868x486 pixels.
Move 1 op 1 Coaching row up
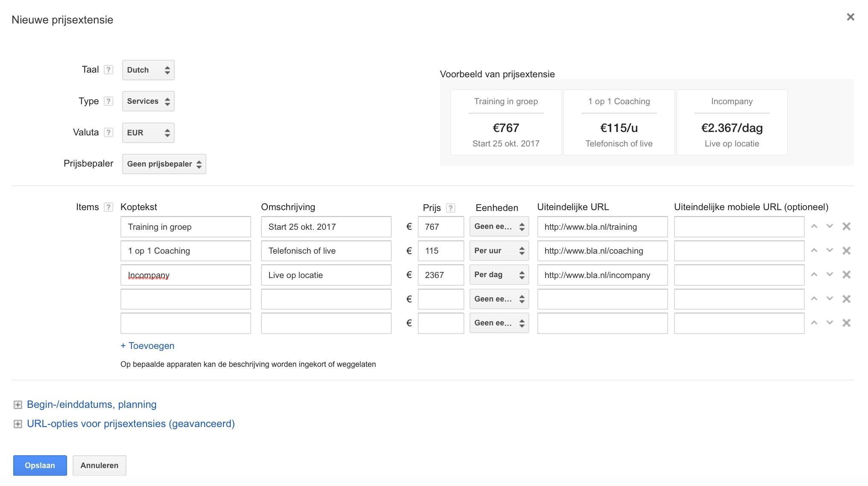coord(814,251)
